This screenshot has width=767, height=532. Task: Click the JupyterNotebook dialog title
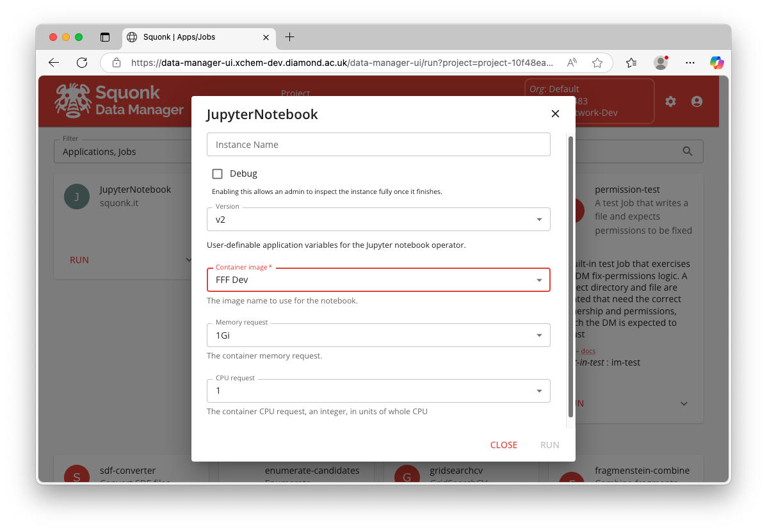click(x=262, y=115)
